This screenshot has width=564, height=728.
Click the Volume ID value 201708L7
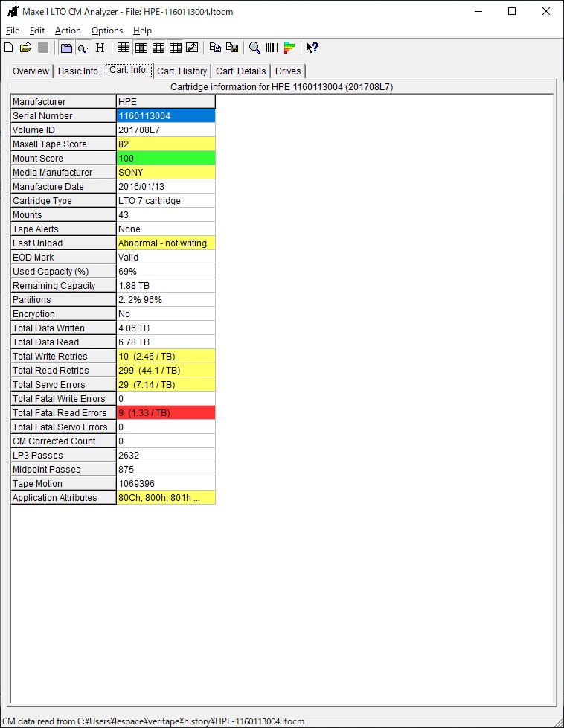coord(166,130)
